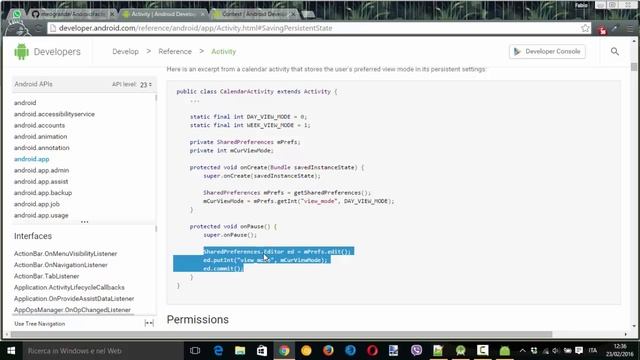The width and height of the screenshot is (640, 360).
Task: Open android.app.backup package
Action: (43, 193)
